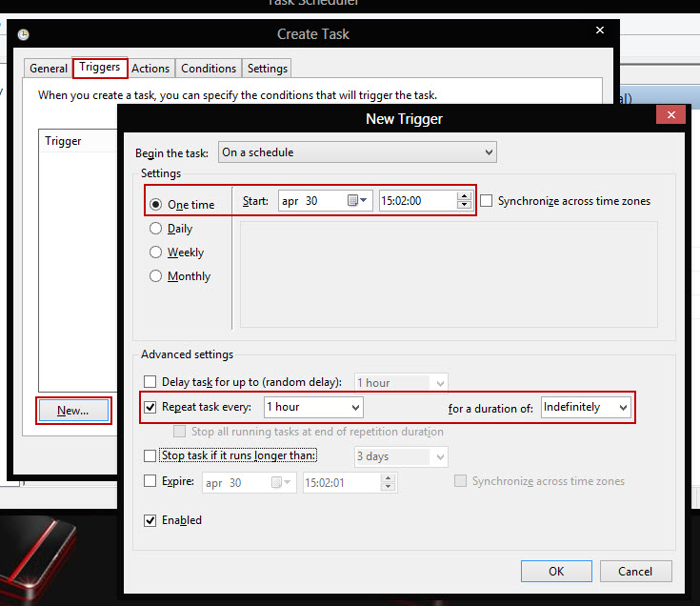Open the Actions tab
The width and height of the screenshot is (700, 606).
[150, 69]
